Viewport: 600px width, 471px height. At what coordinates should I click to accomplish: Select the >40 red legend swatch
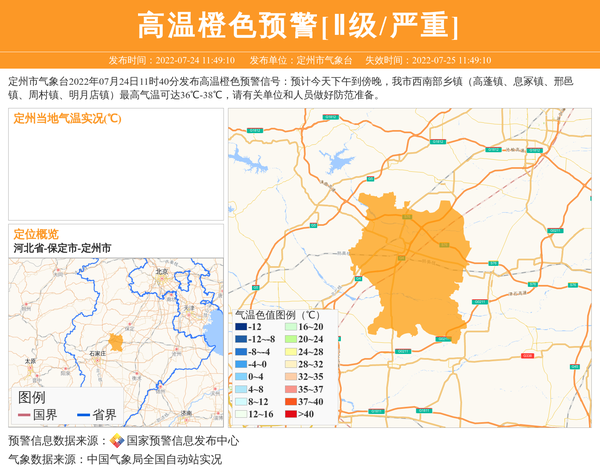pos(291,414)
